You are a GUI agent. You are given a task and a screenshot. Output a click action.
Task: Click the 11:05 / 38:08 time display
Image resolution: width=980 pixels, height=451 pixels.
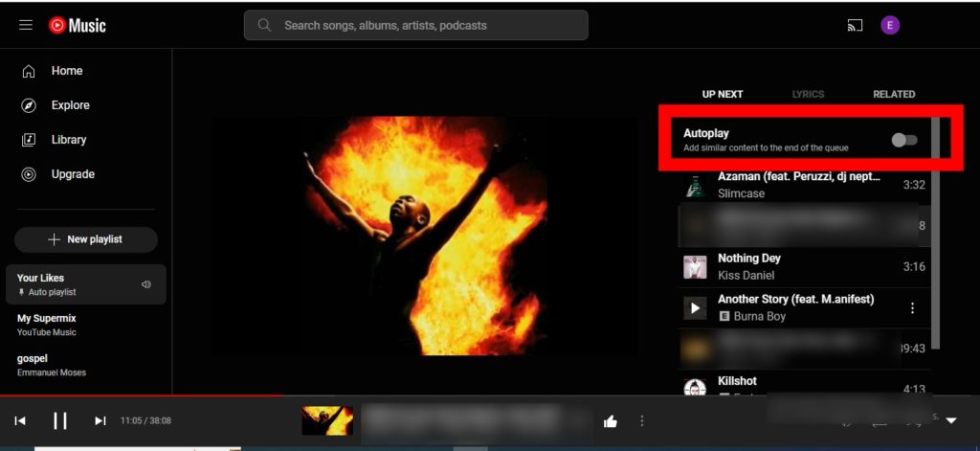pos(145,421)
